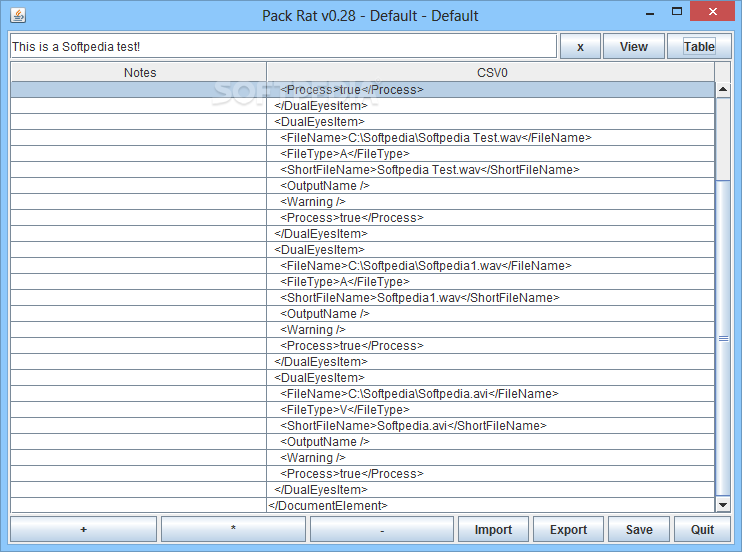
Task: Select the closing DocumentElement row
Action: [x=362, y=506]
